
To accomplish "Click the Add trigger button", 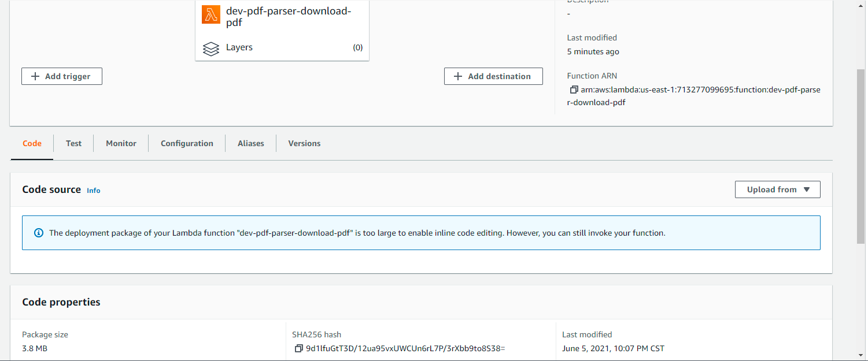I will [62, 76].
